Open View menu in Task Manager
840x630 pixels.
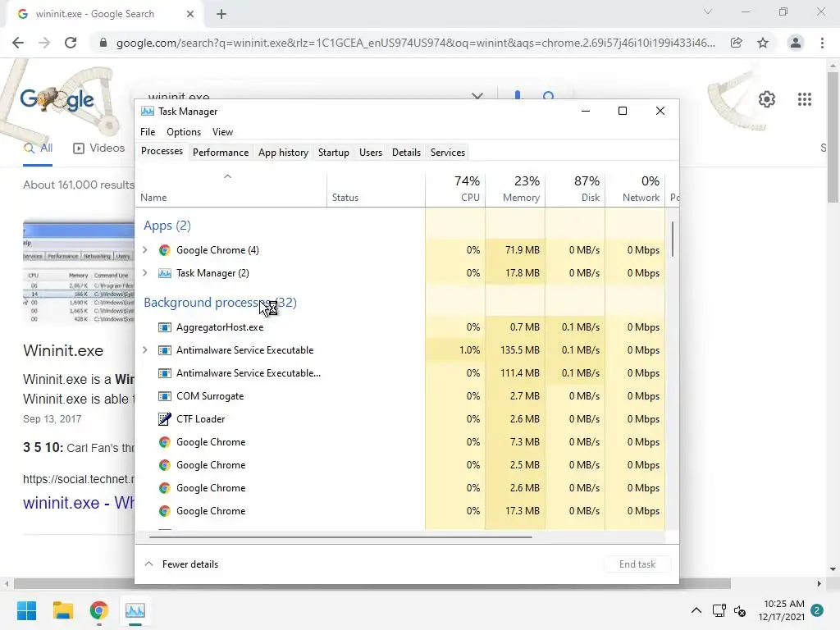pyautogui.click(x=222, y=132)
